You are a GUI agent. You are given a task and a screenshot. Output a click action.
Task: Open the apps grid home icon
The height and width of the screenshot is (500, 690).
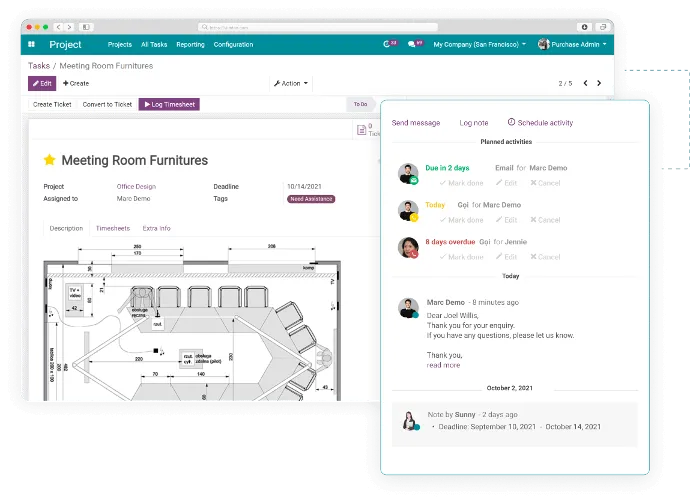31,44
